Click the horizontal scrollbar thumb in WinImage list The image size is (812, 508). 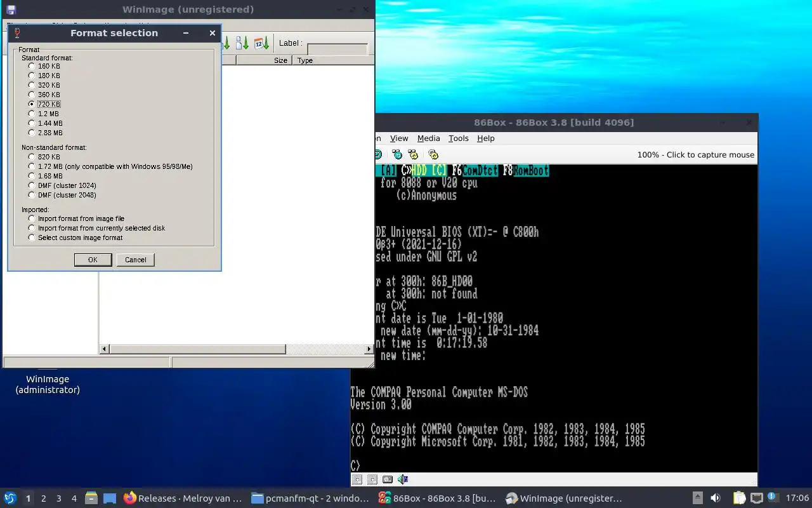[198, 349]
